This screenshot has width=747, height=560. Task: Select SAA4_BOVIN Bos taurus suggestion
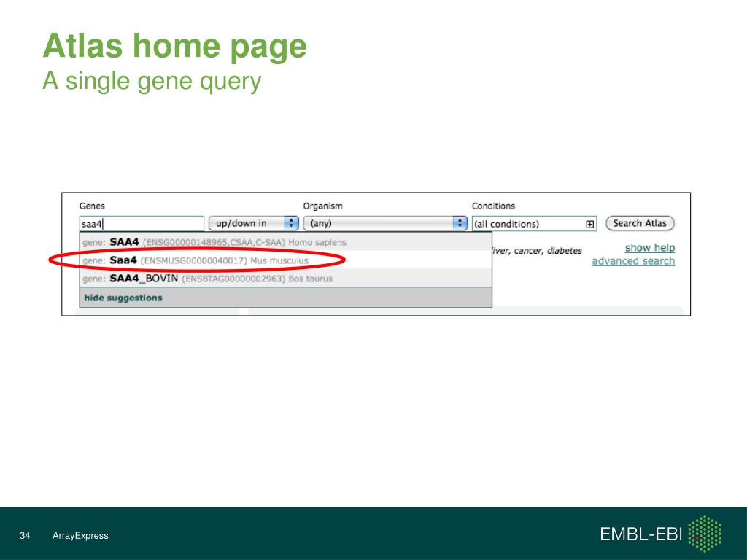(285, 279)
